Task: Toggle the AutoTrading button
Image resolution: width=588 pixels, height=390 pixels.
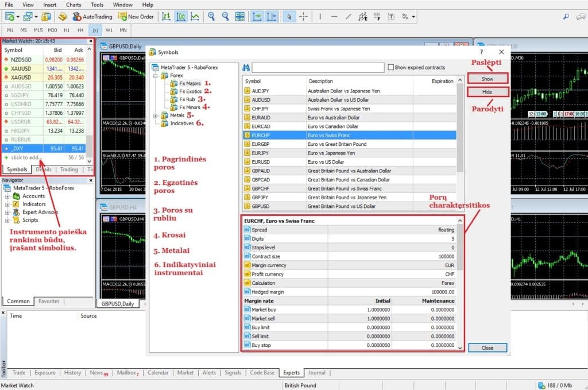Action: [x=92, y=17]
